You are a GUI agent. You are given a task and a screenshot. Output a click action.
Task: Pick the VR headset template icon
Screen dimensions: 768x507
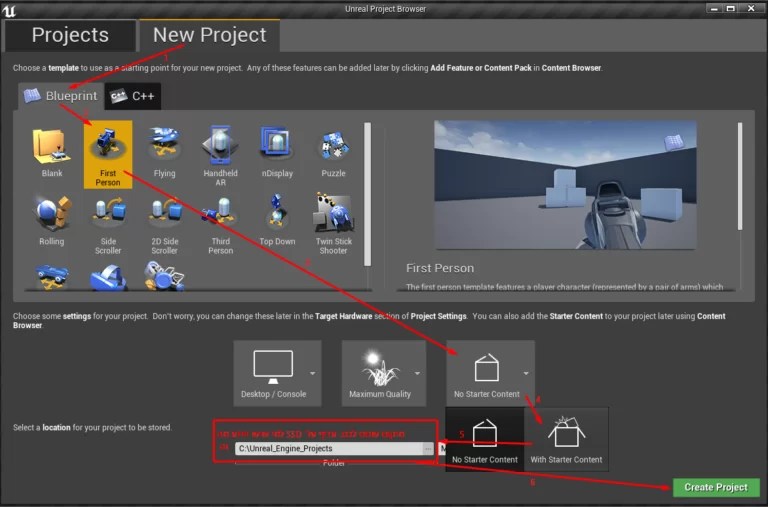click(108, 277)
